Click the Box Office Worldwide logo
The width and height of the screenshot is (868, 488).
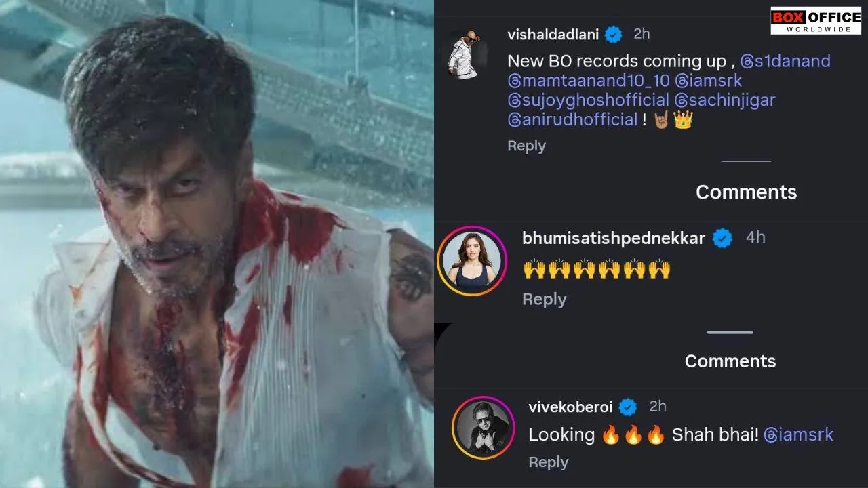pos(816,21)
